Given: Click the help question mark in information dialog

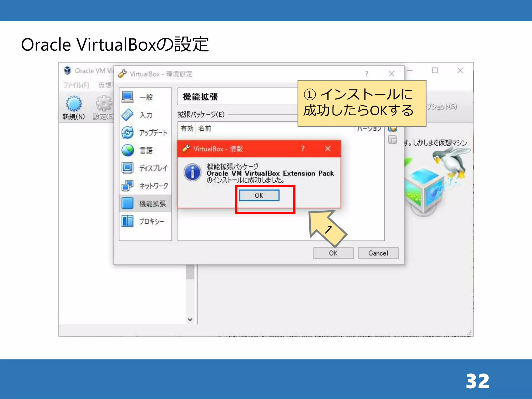Looking at the screenshot, I should [303, 149].
